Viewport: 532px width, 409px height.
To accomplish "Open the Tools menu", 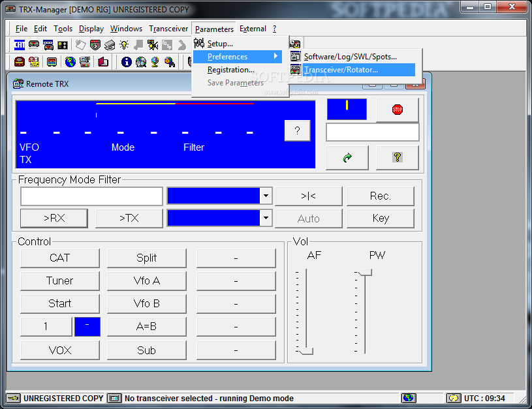I will [x=63, y=29].
